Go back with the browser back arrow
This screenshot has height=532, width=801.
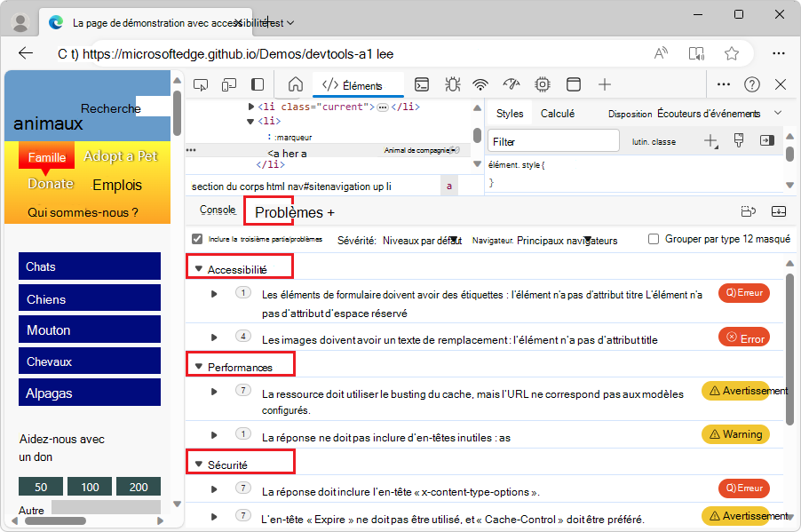pyautogui.click(x=26, y=52)
